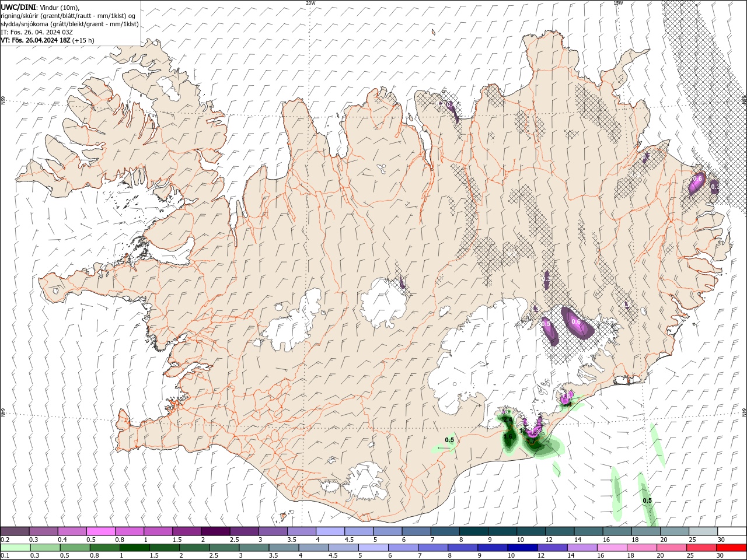Pick the darkest purple snow swatch between 2 and 2.5

pos(215,531)
